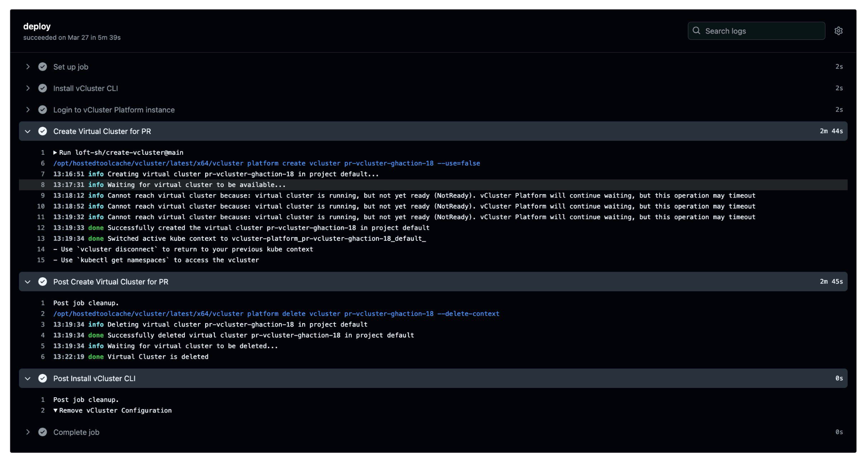Click the Complete job success checkmark

42,432
